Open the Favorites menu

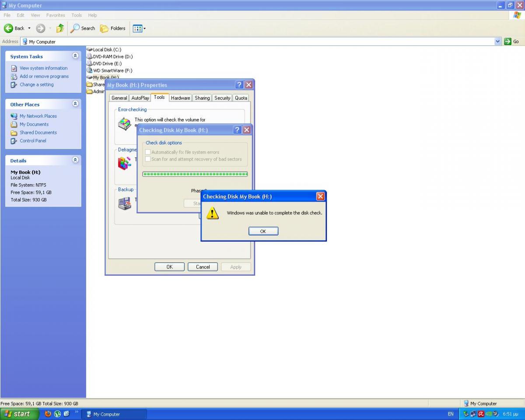[56, 15]
